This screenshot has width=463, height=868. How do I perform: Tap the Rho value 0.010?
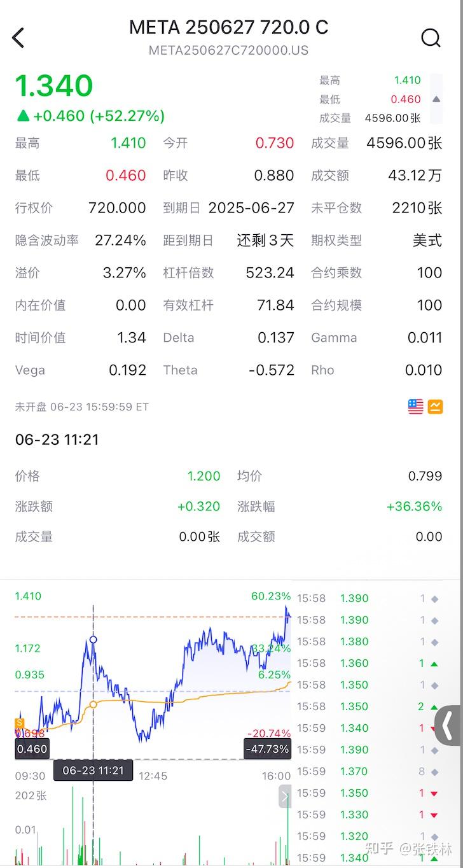pos(424,370)
